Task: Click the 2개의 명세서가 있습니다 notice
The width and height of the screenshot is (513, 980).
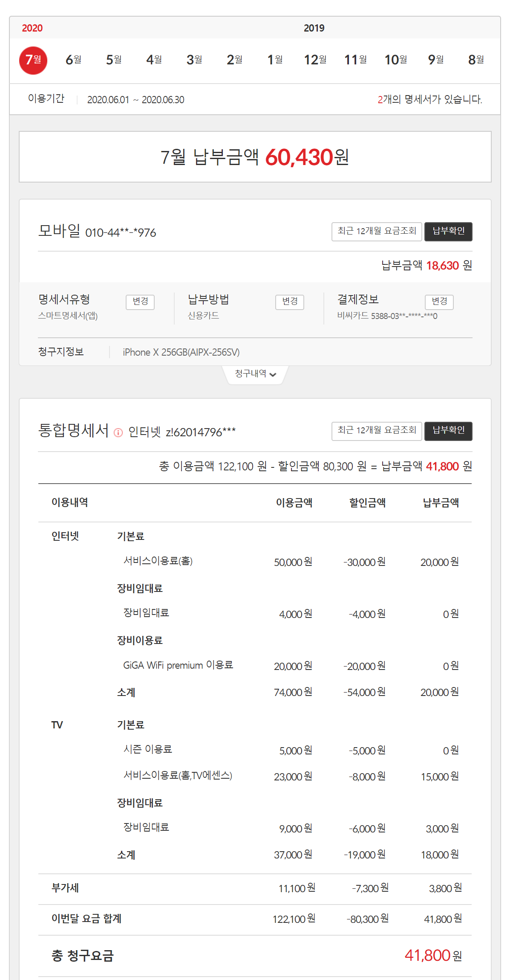Action: (x=429, y=100)
